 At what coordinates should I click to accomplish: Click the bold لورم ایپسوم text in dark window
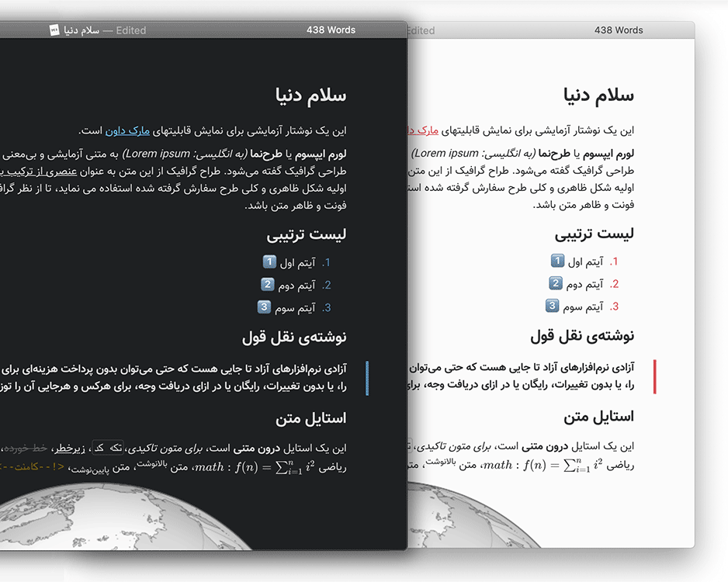[x=321, y=154]
